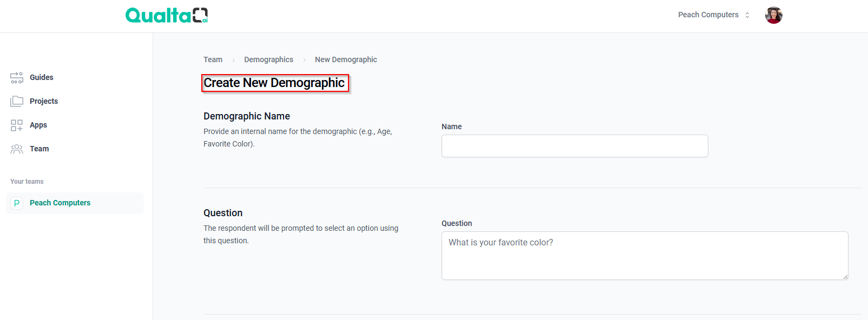Click the 'Provide an internal name' description text
Viewport: 868px width, 320px height.
pos(298,137)
